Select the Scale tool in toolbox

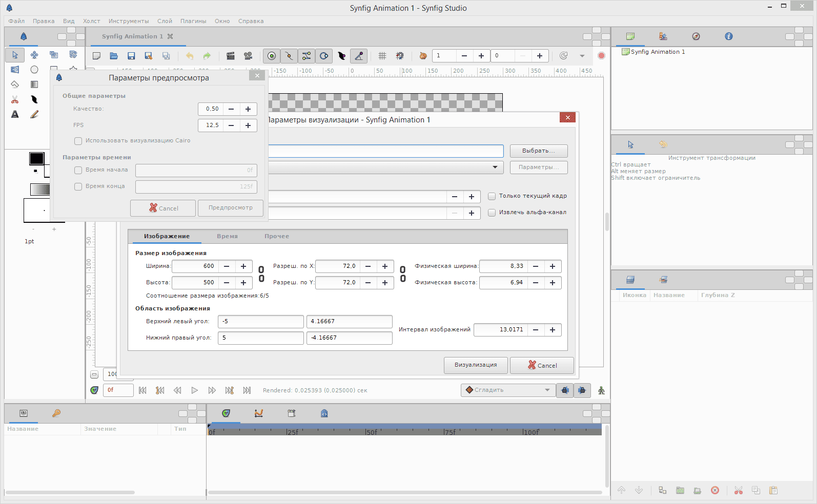[54, 55]
